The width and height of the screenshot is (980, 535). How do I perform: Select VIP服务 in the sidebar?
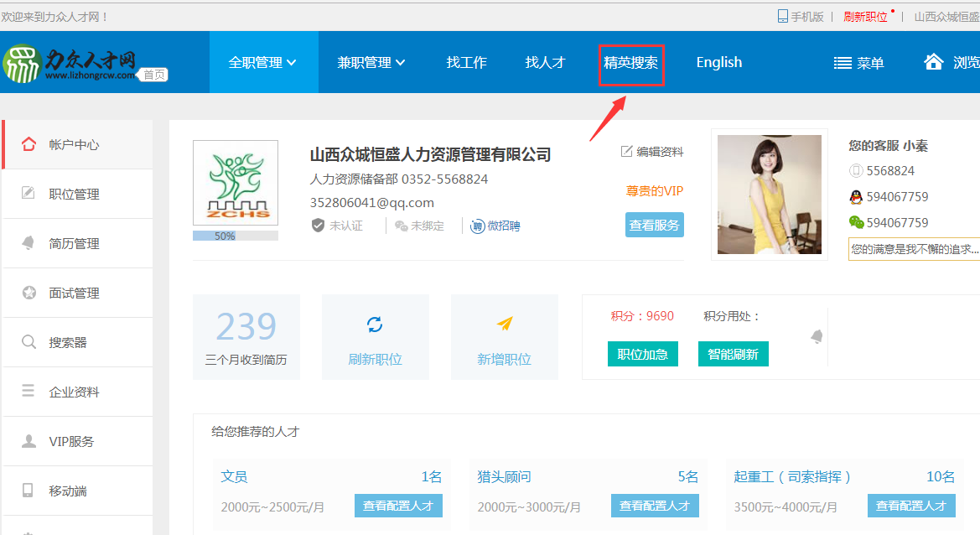click(77, 440)
